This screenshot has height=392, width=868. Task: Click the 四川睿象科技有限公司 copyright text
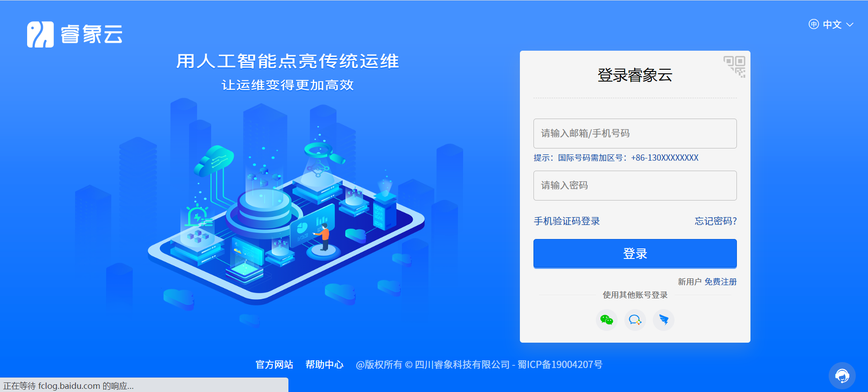click(462, 364)
